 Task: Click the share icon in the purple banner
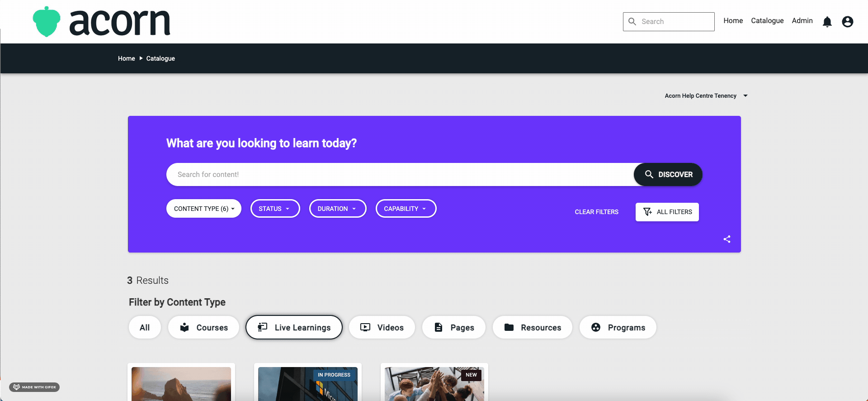click(727, 239)
